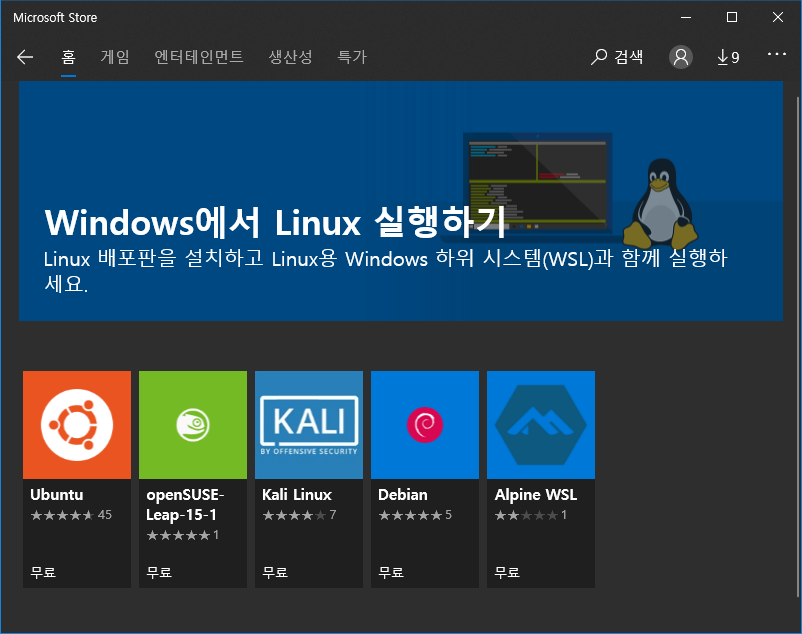Image resolution: width=802 pixels, height=634 pixels.
Task: Click the 무료 price under Ubuntu
Action: click(43, 572)
